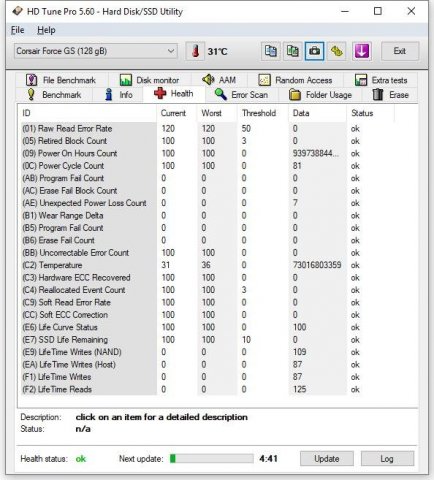Click the red cross Health icon
This screenshot has width=434, height=480.
(x=160, y=93)
